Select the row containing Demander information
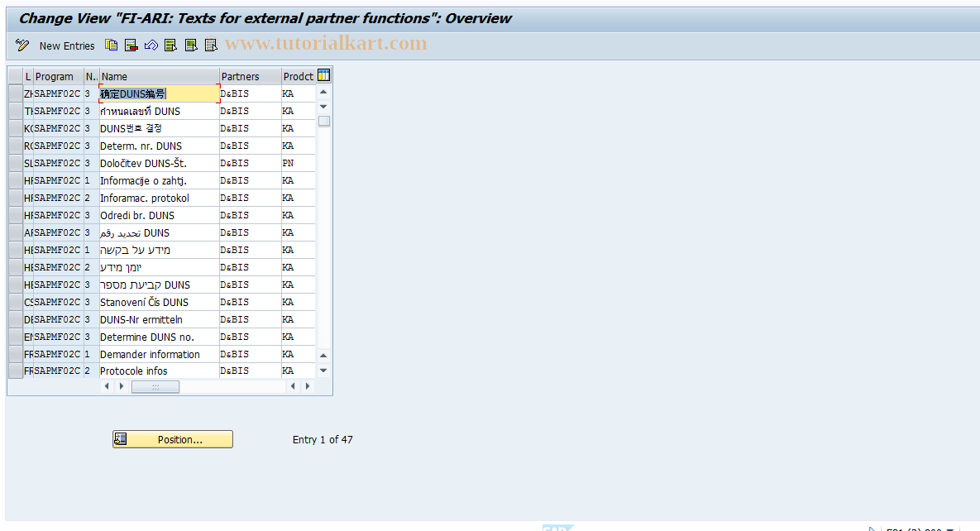This screenshot has height=531, width=980. [16, 354]
